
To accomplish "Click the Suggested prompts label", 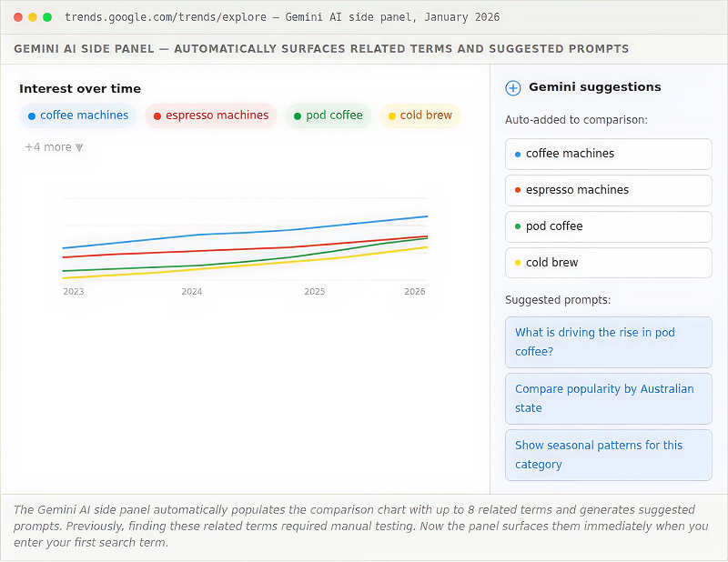I will (x=558, y=300).
